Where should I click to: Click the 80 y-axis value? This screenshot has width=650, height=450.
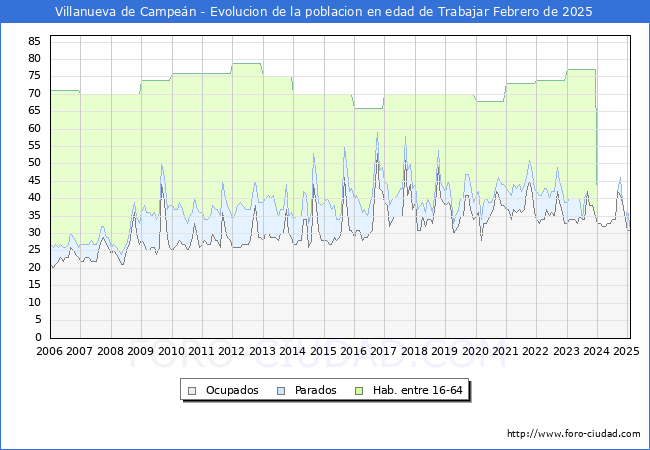34,58
